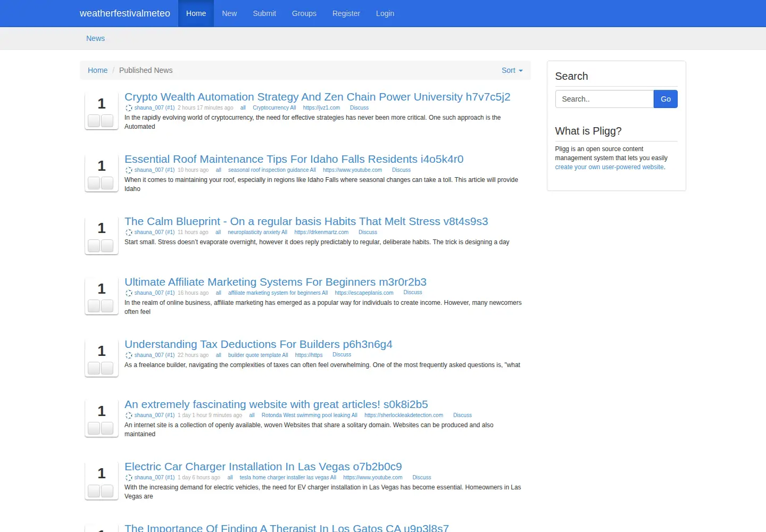
Task: Upvote the Essential Roof Maintenance Tips story
Action: coord(94,183)
